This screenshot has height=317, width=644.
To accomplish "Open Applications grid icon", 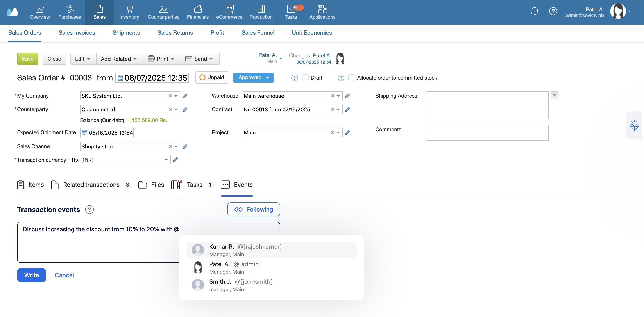I will (322, 9).
